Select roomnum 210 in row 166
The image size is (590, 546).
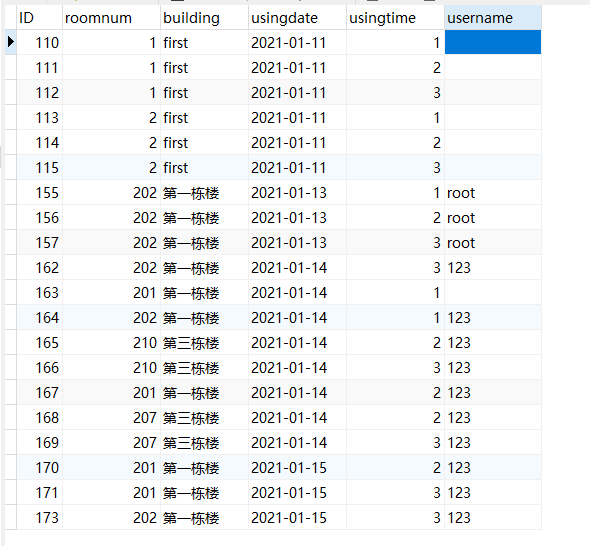(x=111, y=368)
